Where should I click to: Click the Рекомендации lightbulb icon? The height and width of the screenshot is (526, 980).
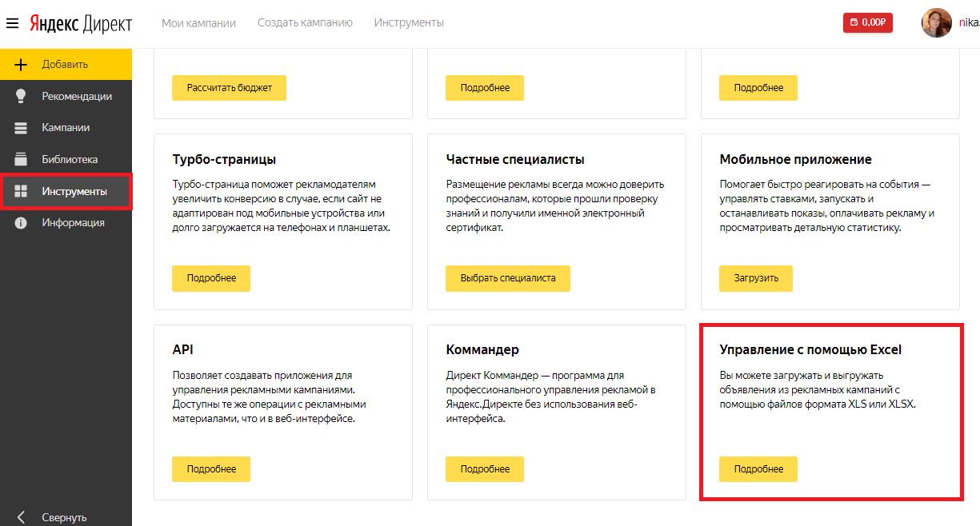(x=22, y=96)
